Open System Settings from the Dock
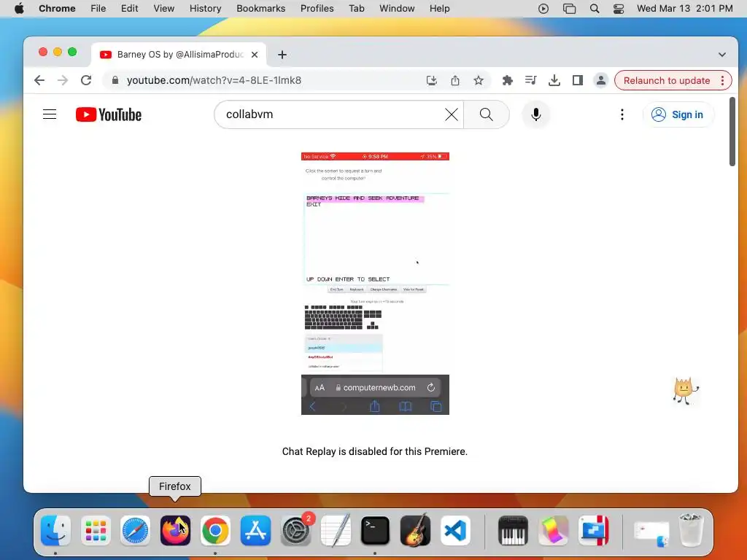This screenshot has height=560, width=747. (296, 531)
